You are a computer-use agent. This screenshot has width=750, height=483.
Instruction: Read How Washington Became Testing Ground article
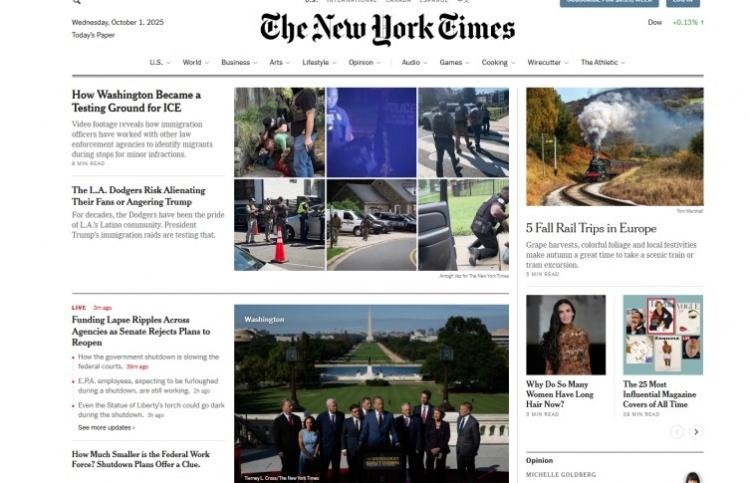(x=136, y=101)
